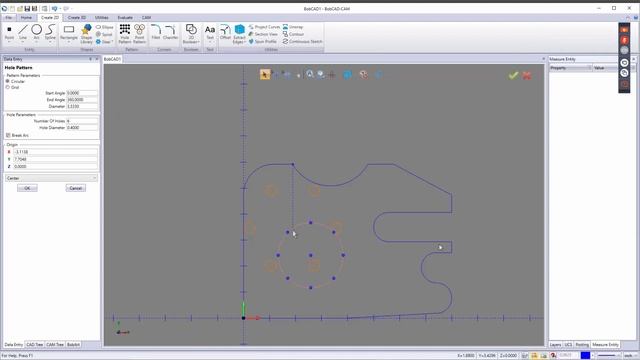The height and width of the screenshot is (360, 640).
Task: Open the 2D Boolean tool
Action: pos(191,33)
